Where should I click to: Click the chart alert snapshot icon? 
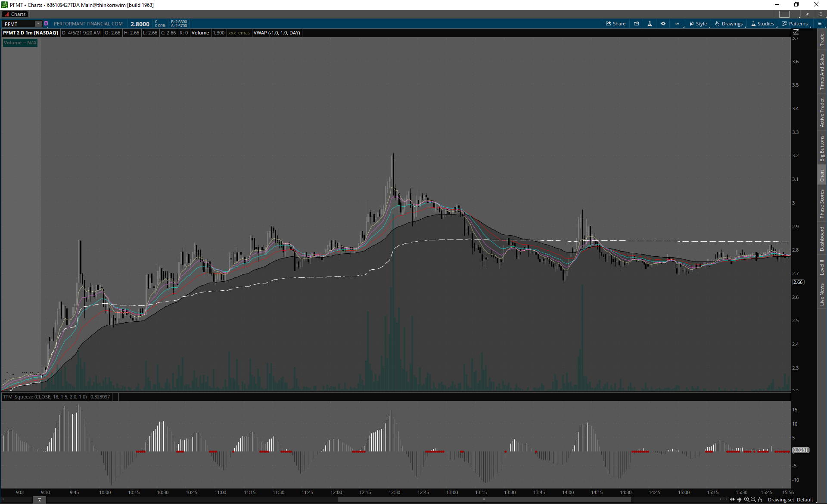click(x=636, y=24)
